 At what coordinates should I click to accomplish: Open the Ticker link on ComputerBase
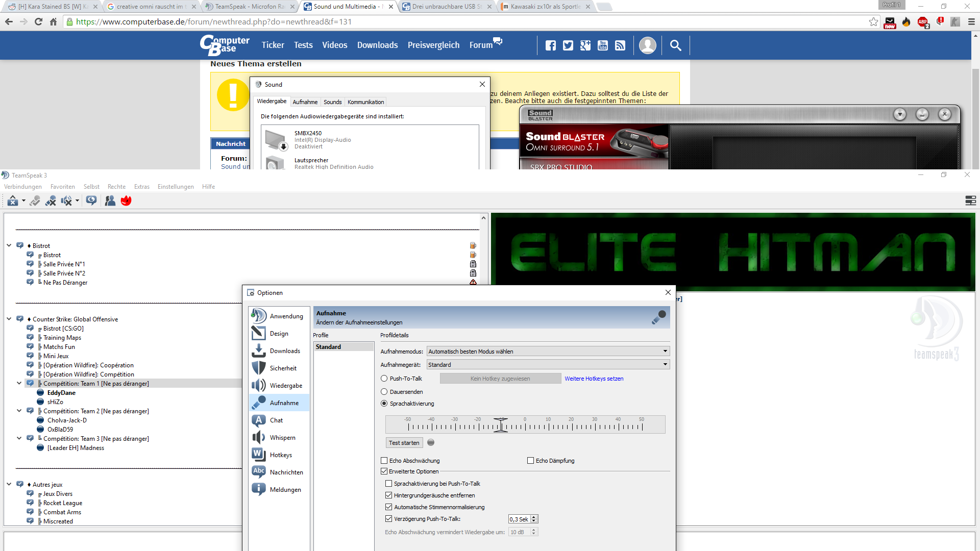pyautogui.click(x=273, y=45)
